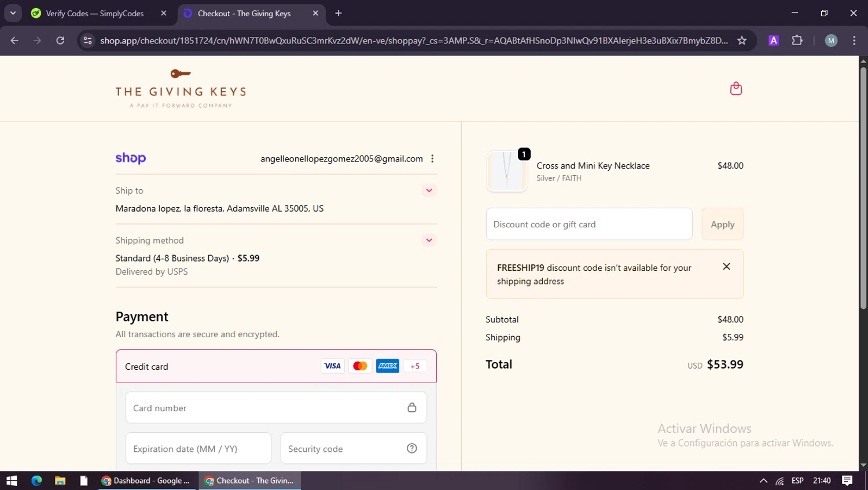Viewport: 868px width, 490px height.
Task: Click the lock icon in Card number field
Action: [x=412, y=407]
